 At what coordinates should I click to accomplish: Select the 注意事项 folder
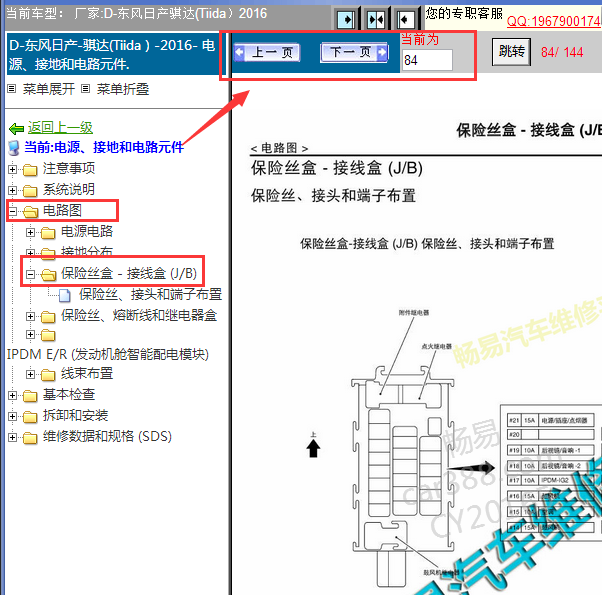click(x=69, y=168)
